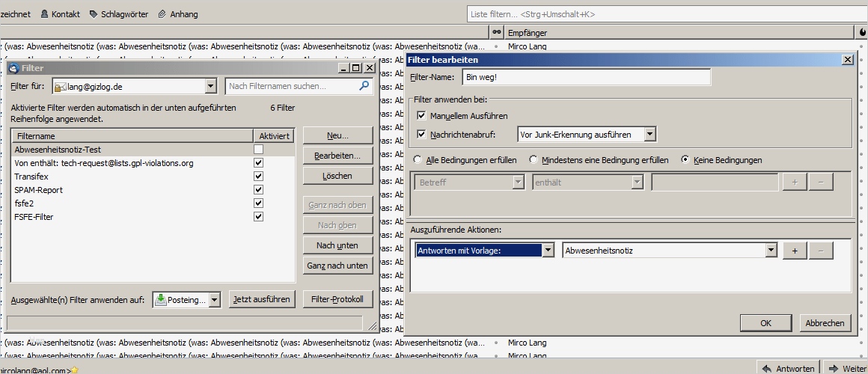This screenshot has width=868, height=374.
Task: Close the Filter bearbeiten dialog
Action: pos(848,60)
